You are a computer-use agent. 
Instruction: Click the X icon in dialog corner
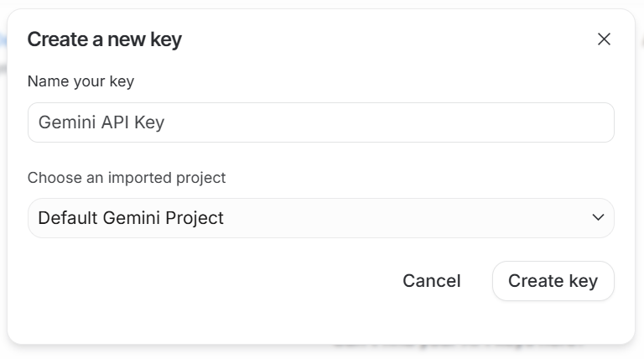click(604, 39)
